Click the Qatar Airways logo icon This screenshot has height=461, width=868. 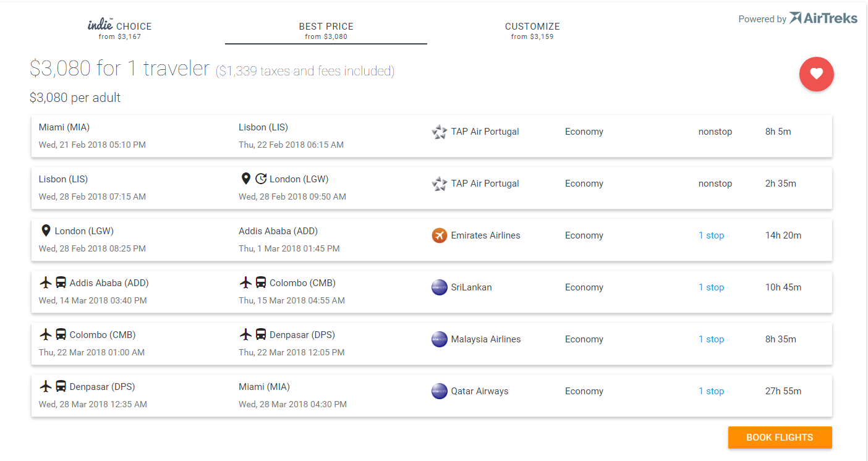[x=439, y=391]
